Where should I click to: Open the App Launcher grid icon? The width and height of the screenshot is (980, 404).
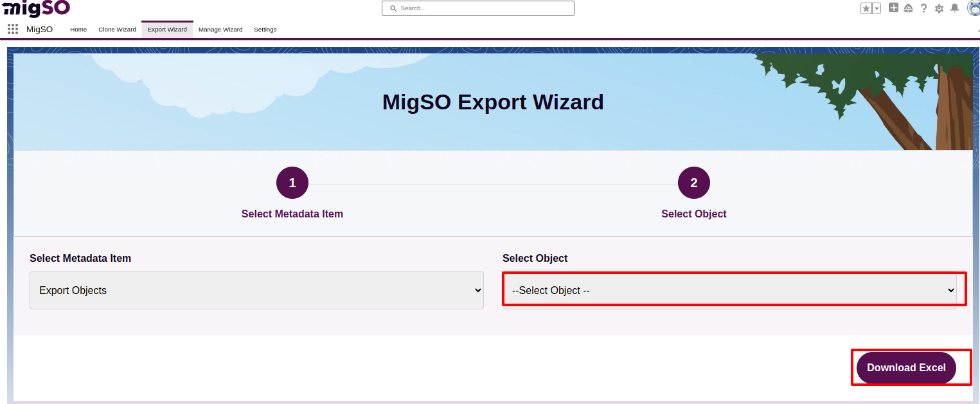pos(12,29)
